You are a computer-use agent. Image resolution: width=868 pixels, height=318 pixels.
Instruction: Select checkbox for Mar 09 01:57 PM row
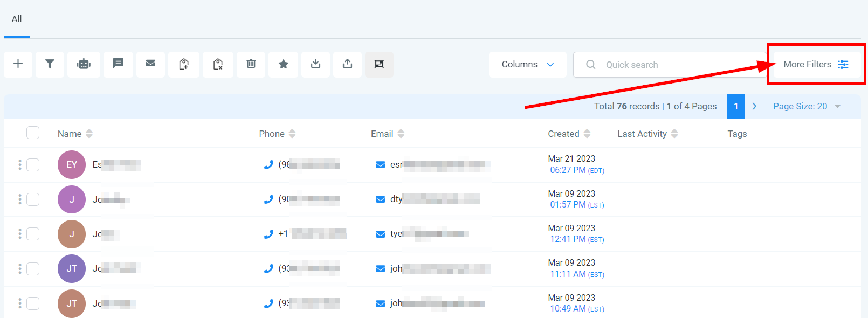coord(33,199)
